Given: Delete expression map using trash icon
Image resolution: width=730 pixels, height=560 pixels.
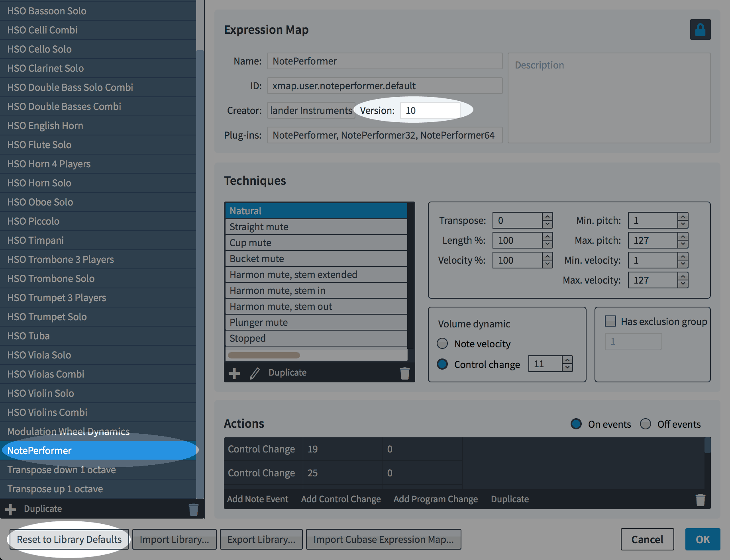Looking at the screenshot, I should pos(193,509).
